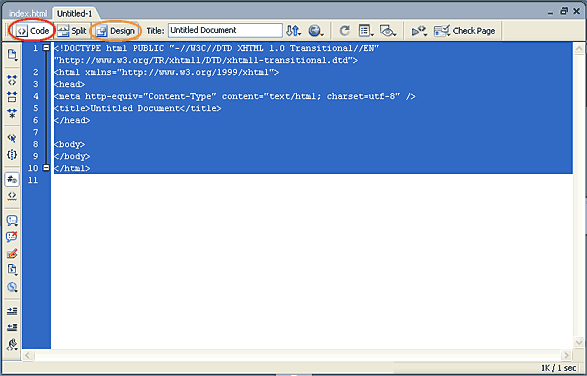
Task: Click the Balance Braces icon
Action: (x=12, y=154)
